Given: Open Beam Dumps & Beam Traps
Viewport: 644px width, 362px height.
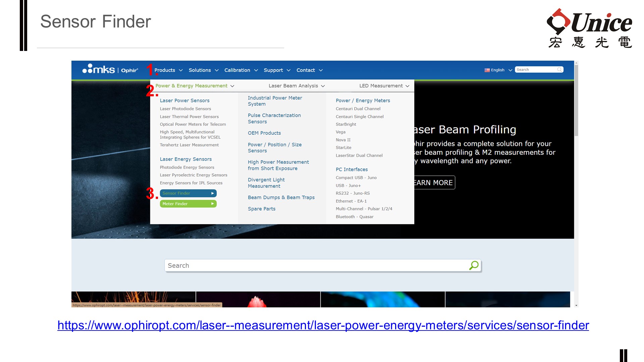Looking at the screenshot, I should (x=281, y=197).
